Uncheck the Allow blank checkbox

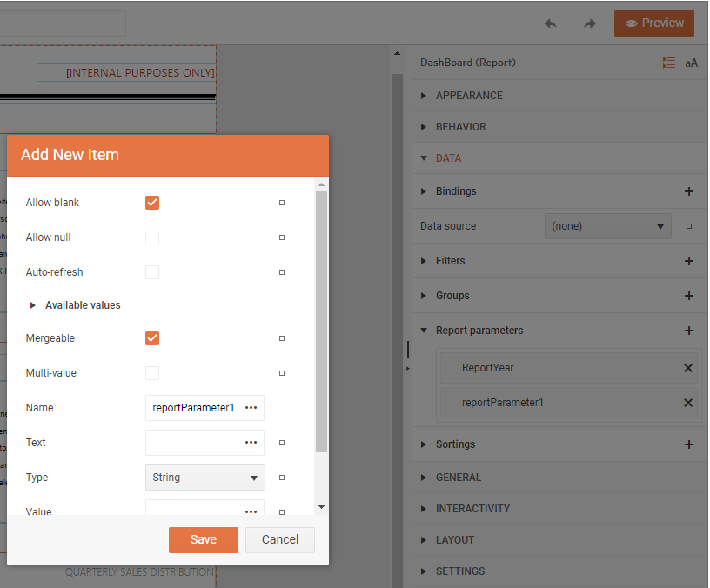point(151,202)
